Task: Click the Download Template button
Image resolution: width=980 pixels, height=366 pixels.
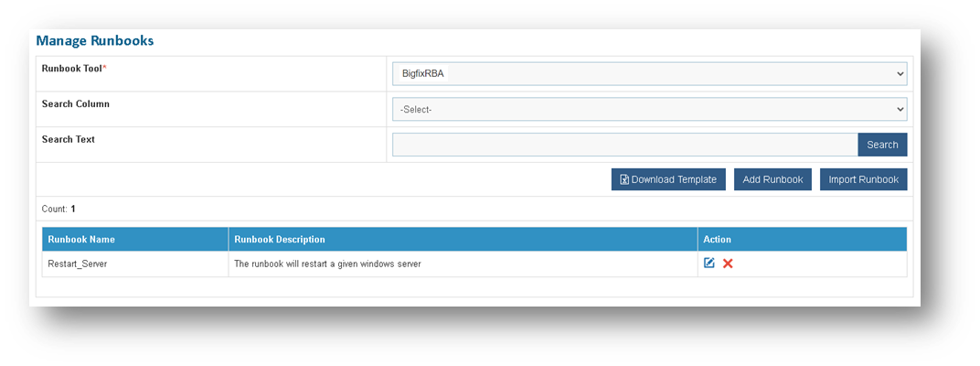Action: [x=669, y=179]
